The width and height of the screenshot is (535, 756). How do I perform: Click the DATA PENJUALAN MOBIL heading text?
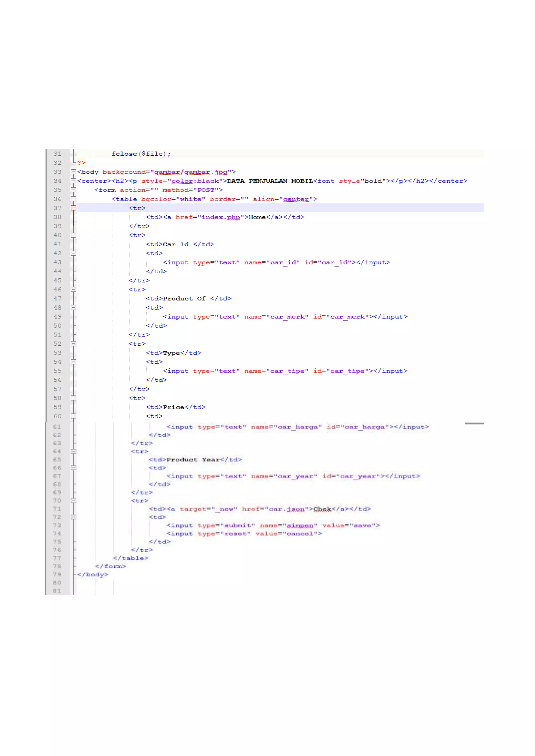(x=270, y=181)
